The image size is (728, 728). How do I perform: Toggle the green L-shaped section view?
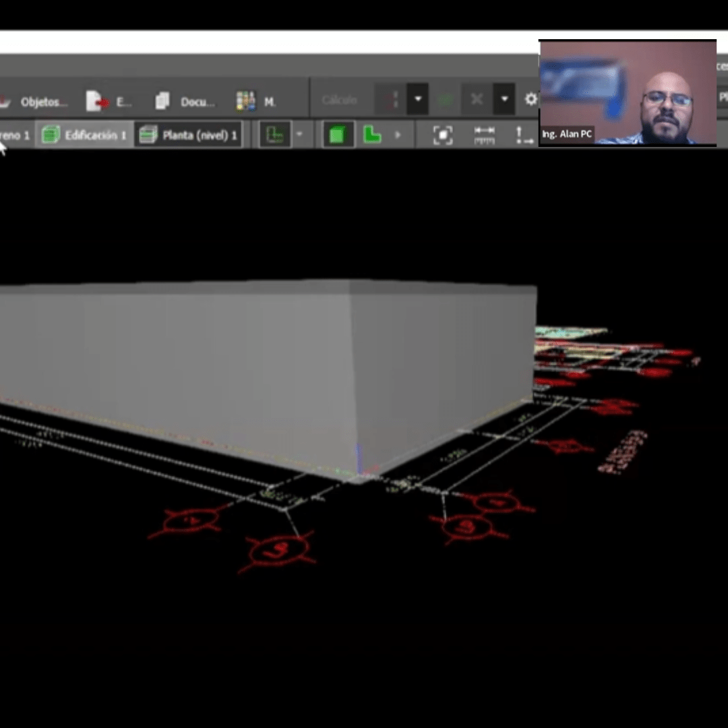[x=371, y=135]
